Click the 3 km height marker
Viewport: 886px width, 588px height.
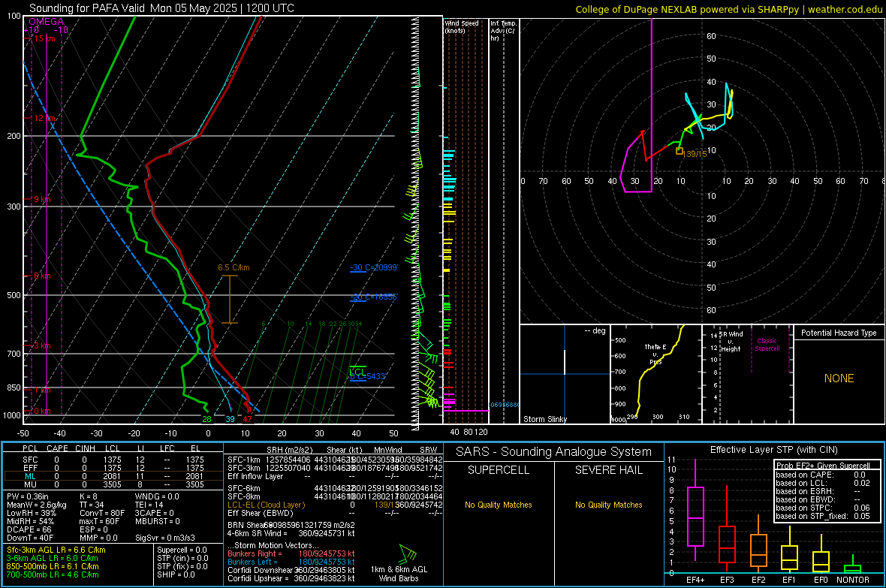pos(42,345)
